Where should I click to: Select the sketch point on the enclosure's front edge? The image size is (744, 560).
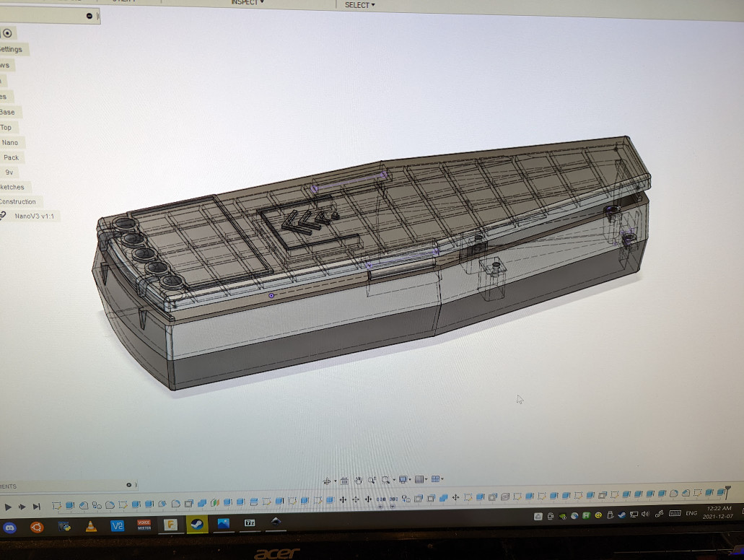tap(271, 296)
